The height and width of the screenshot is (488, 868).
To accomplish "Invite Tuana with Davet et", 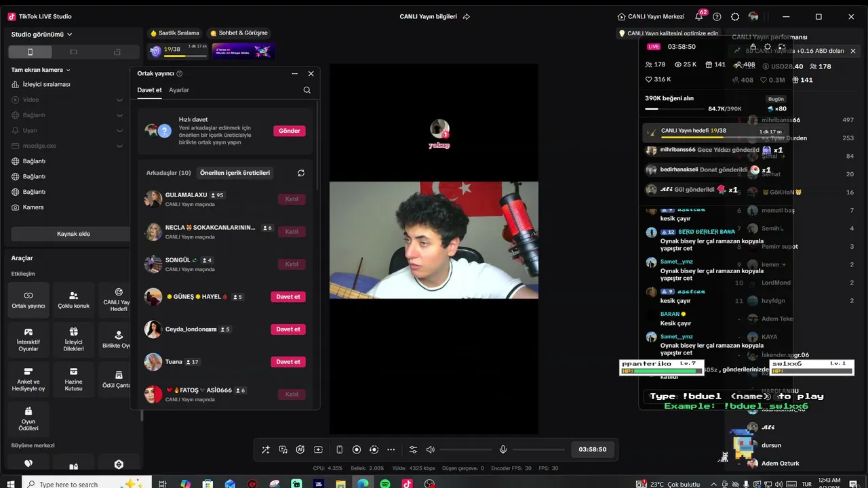I will (288, 362).
